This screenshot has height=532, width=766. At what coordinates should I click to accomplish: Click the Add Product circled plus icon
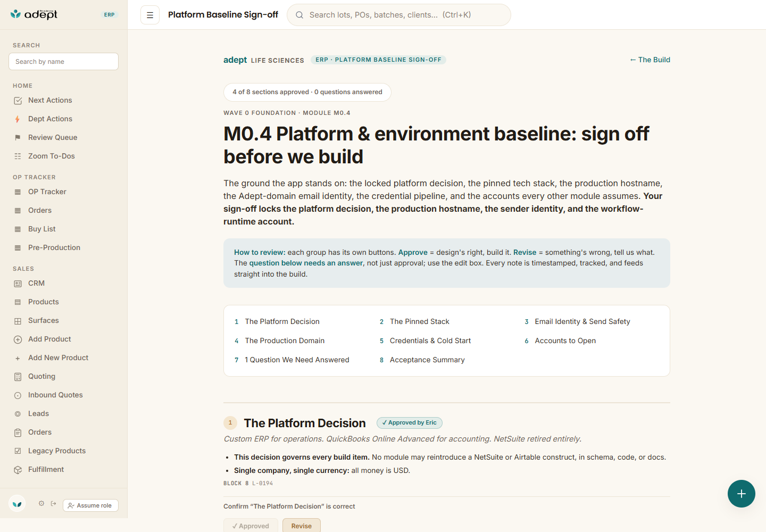point(18,339)
